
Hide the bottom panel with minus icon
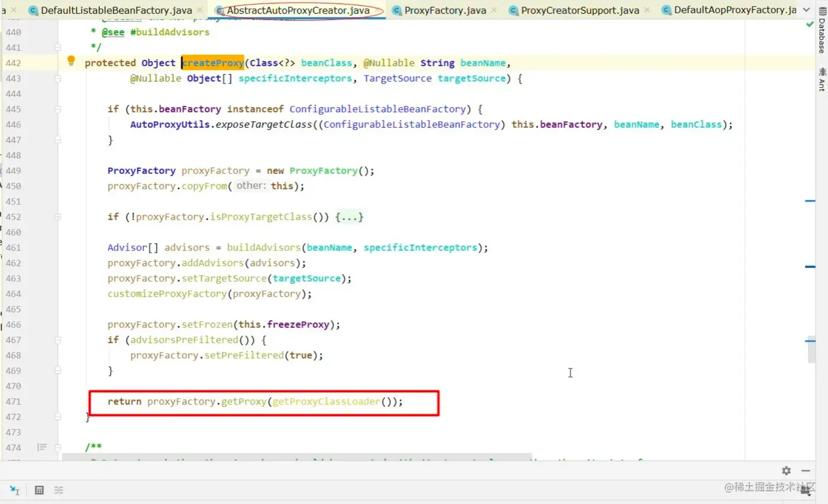click(x=806, y=471)
